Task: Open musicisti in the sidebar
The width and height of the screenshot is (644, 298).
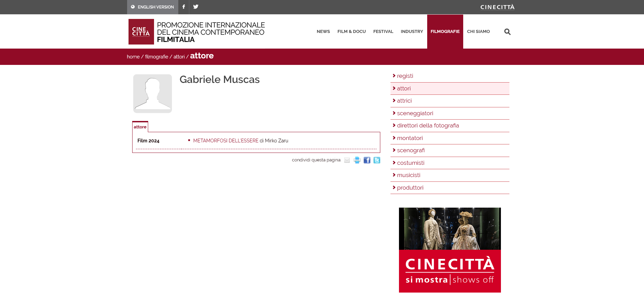Action: coord(450,175)
